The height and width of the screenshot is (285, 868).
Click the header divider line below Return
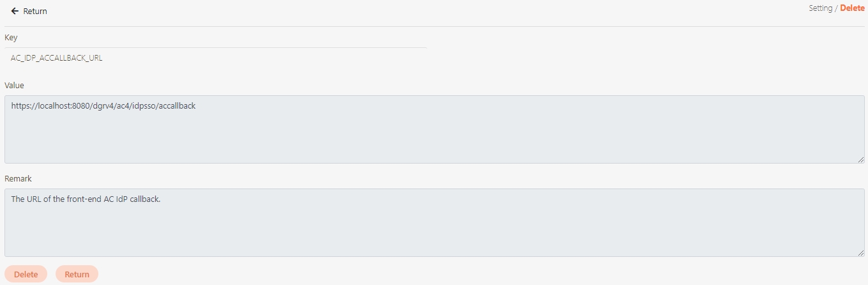434,26
